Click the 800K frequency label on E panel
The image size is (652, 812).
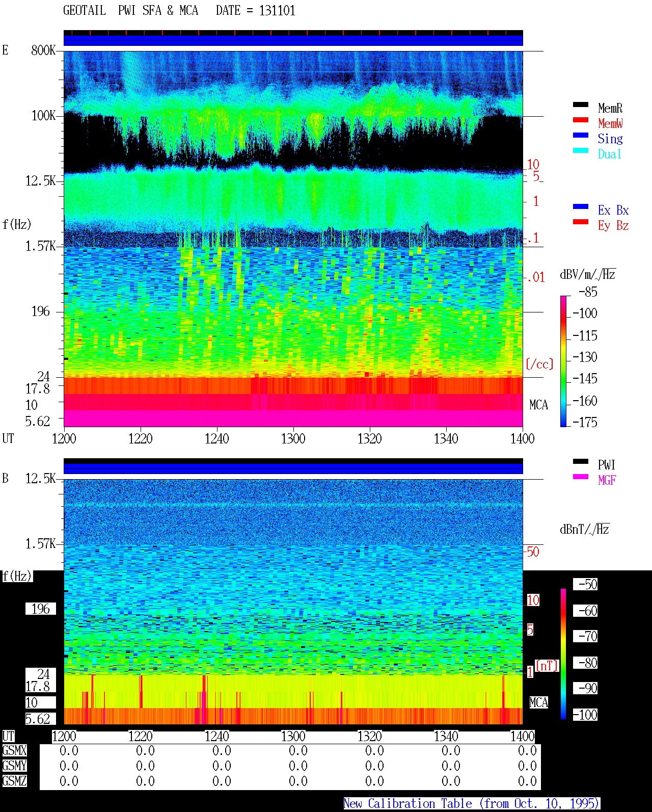[x=43, y=50]
